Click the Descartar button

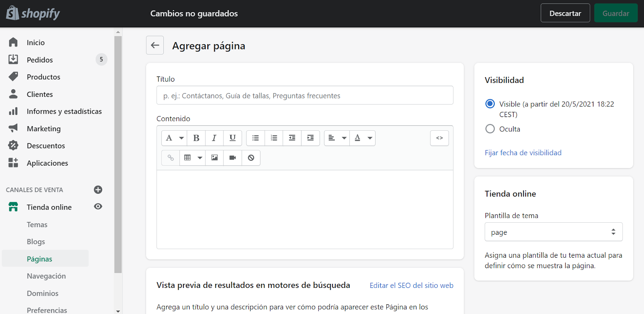pyautogui.click(x=565, y=13)
